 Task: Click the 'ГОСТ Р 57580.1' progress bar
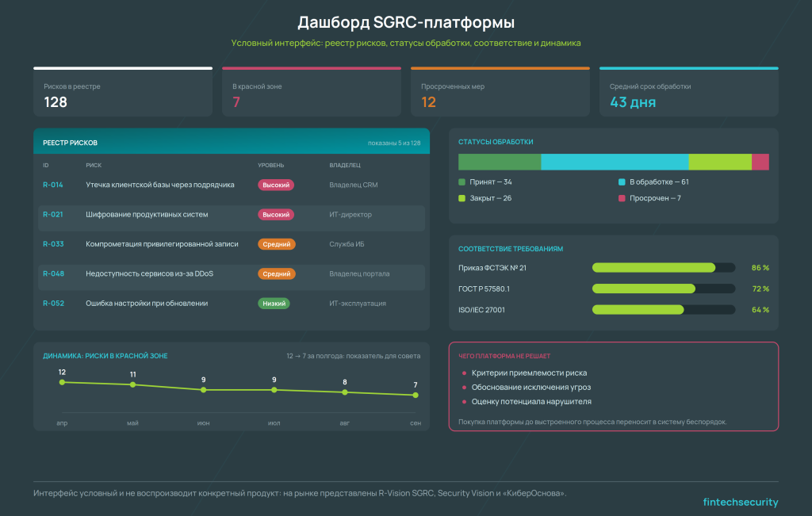(664, 289)
